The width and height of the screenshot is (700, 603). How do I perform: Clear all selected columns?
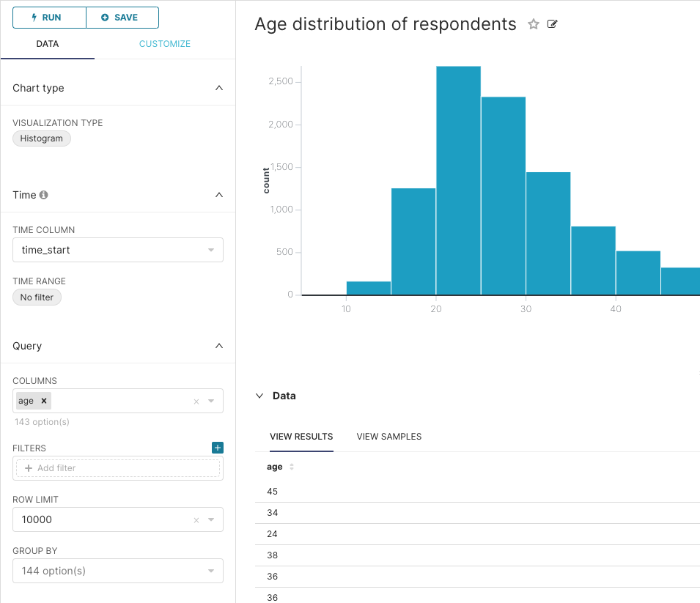196,402
